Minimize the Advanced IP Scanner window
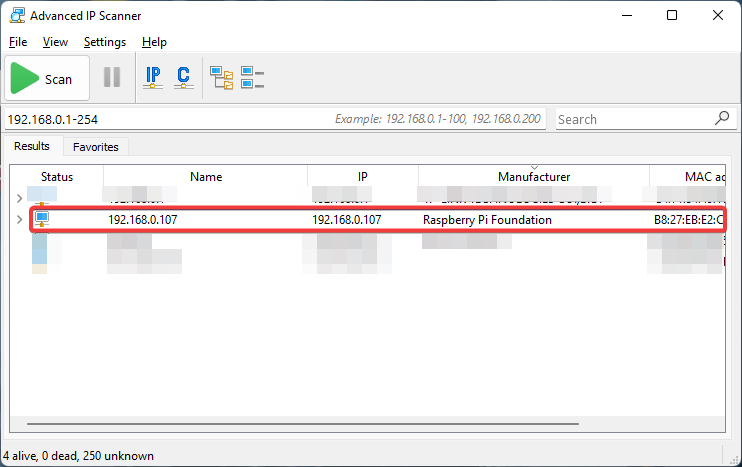Image resolution: width=742 pixels, height=467 pixels. click(x=627, y=16)
